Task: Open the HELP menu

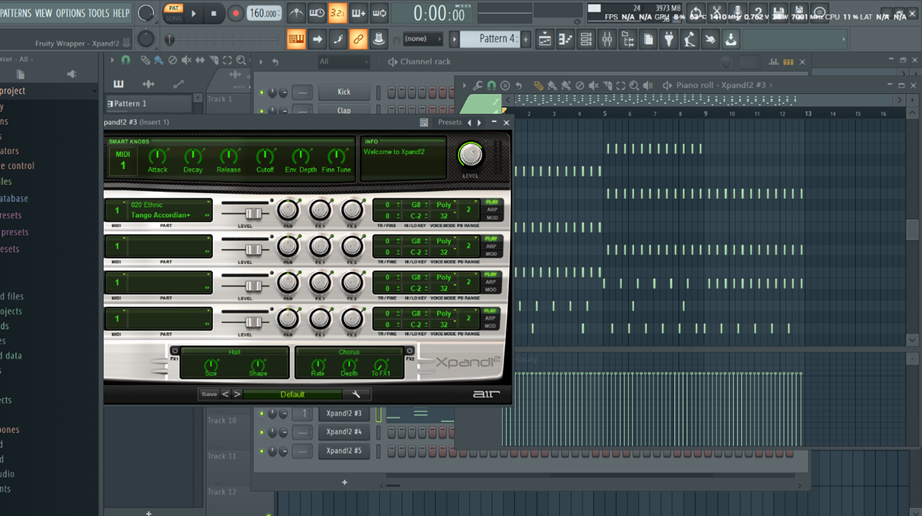Action: click(x=121, y=13)
